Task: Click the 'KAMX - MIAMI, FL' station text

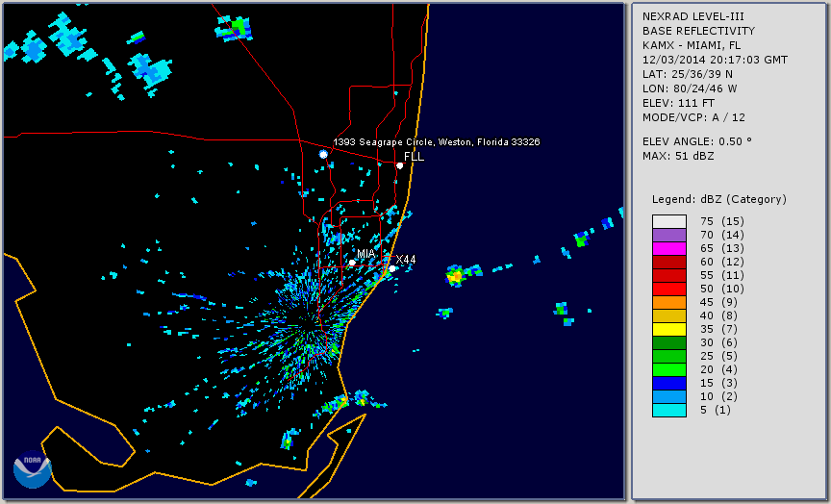Action: [x=692, y=45]
